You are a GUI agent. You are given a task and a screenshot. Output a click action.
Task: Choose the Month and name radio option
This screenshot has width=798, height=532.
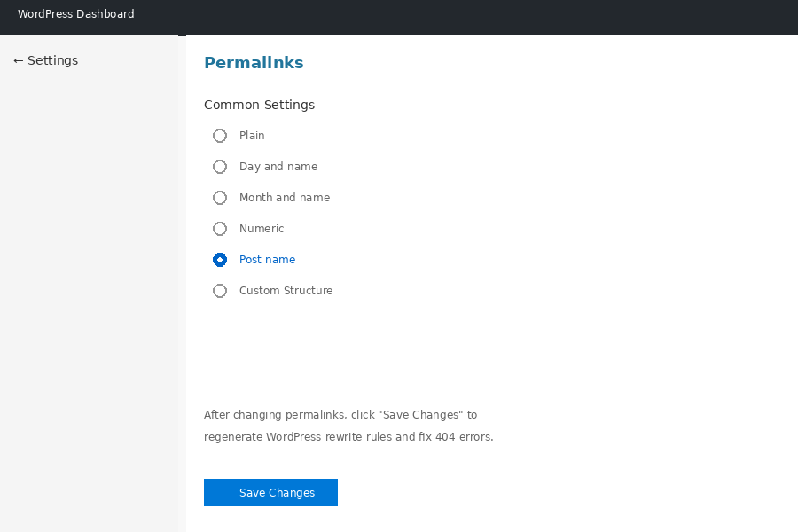220,198
